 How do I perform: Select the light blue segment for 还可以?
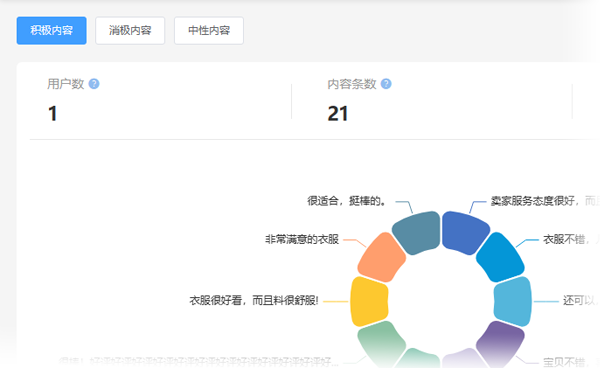pyautogui.click(x=513, y=301)
